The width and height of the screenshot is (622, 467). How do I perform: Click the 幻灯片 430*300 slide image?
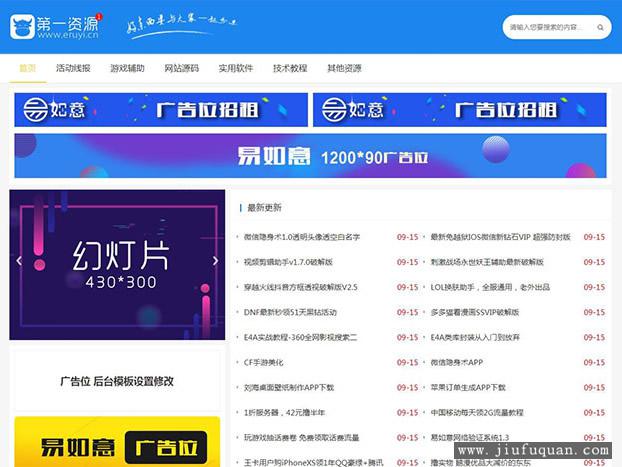coord(117,265)
